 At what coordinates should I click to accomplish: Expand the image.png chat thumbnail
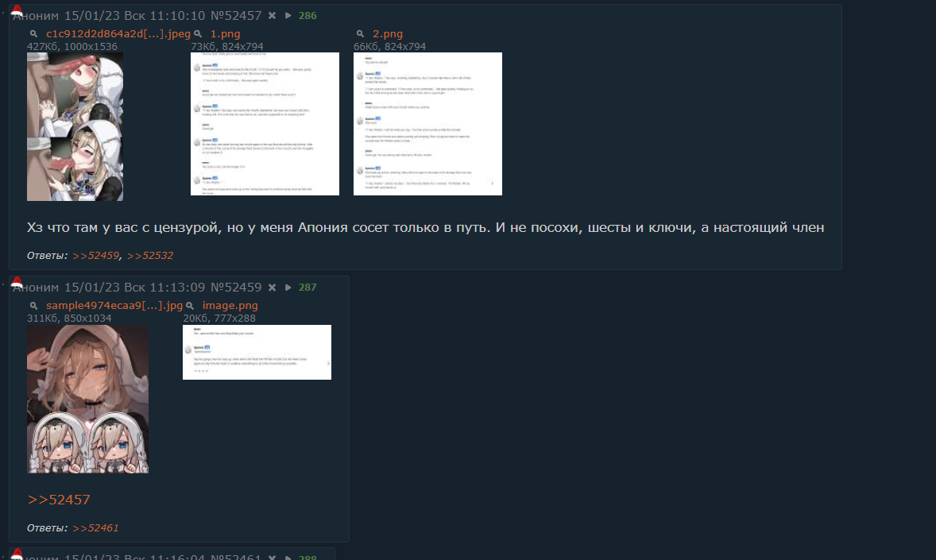tap(257, 352)
